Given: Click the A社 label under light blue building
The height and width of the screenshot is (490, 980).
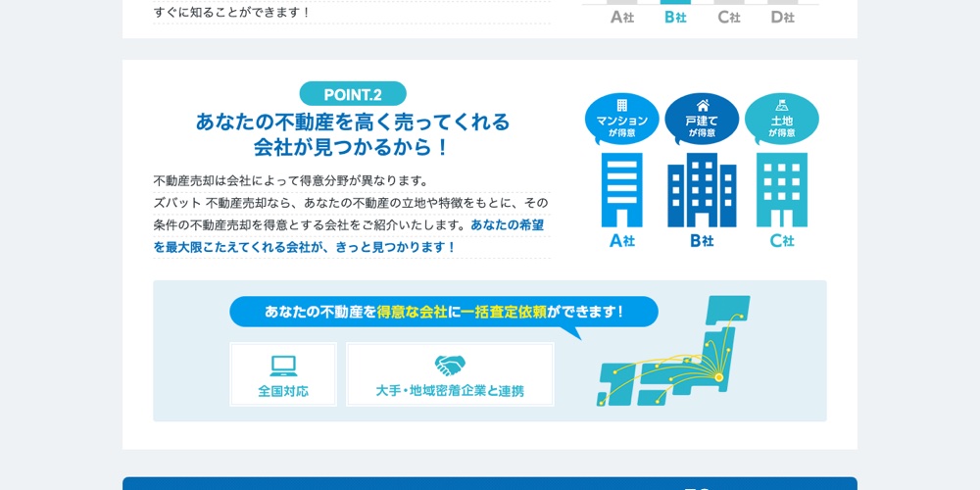Looking at the screenshot, I should pos(622,241).
